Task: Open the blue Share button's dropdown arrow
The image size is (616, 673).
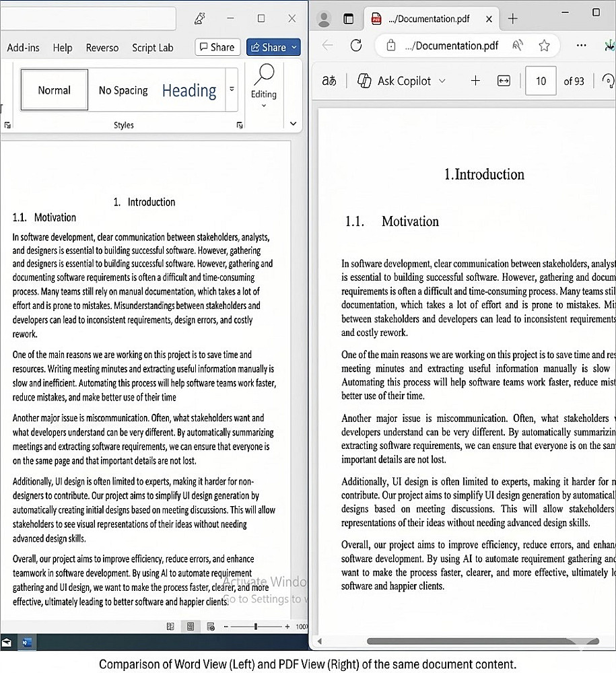Action: (x=294, y=47)
